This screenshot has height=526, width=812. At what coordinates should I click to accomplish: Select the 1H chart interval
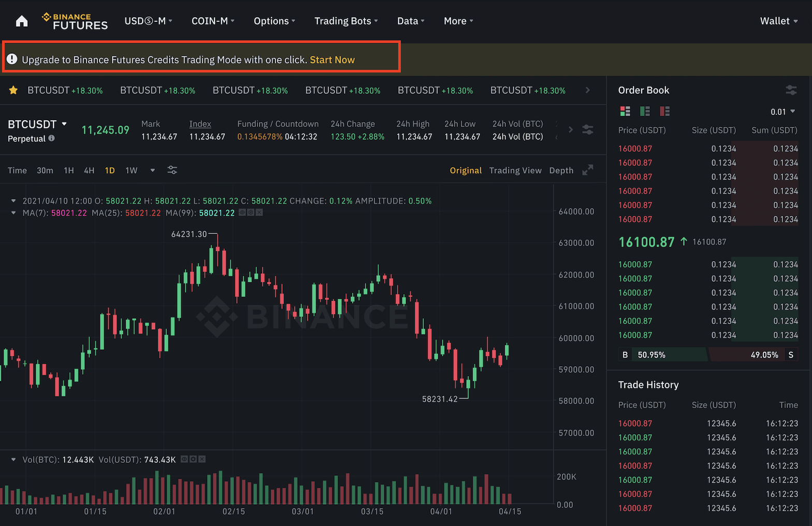(69, 170)
